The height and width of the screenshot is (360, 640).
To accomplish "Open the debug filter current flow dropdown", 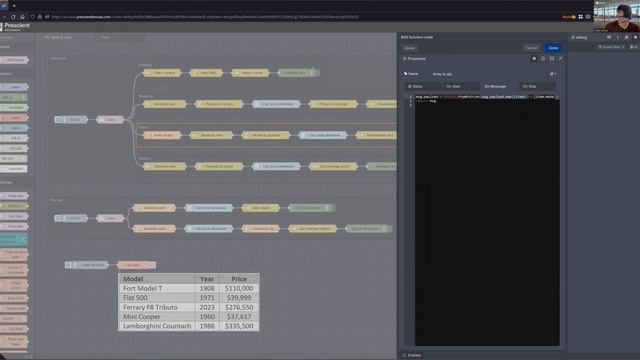I will point(611,47).
